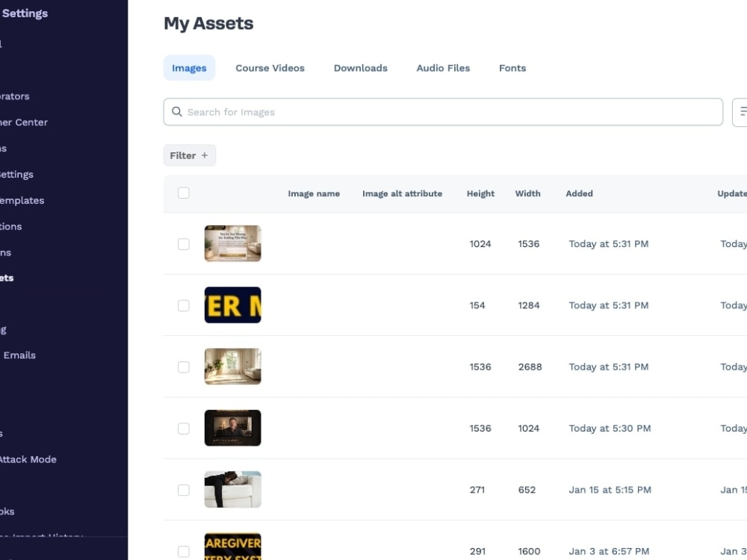This screenshot has height=560, width=747.
Task: Click the width value 2688
Action: (530, 367)
